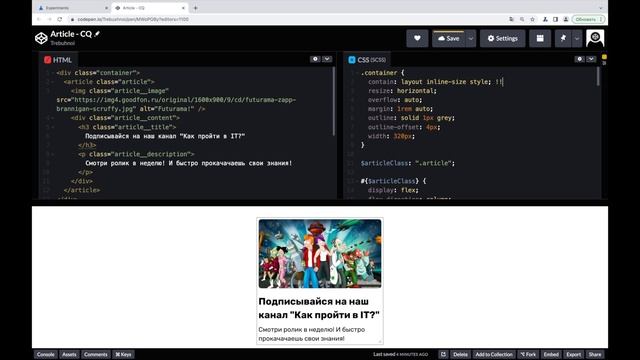Open the Save options dropdown arrow
Screen dimensions: 640x360
pyautogui.click(x=471, y=38)
